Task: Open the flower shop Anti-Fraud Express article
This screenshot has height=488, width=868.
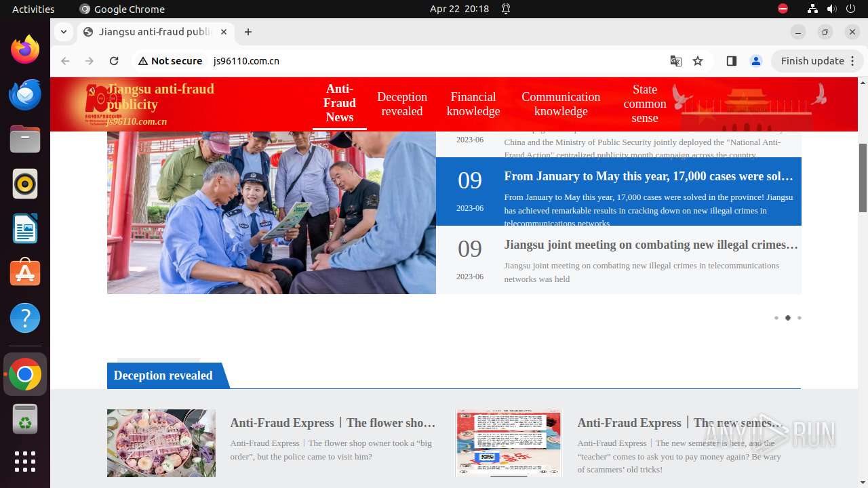Action: pos(333,423)
